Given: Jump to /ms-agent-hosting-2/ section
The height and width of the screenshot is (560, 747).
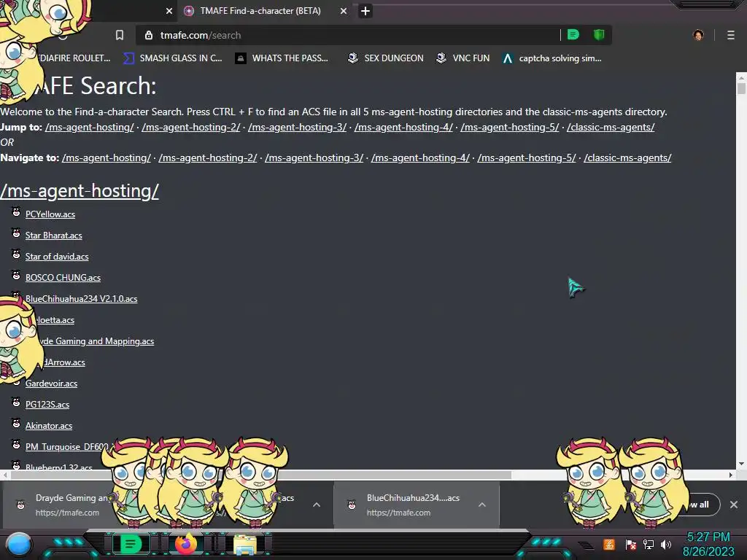Looking at the screenshot, I should click(191, 127).
